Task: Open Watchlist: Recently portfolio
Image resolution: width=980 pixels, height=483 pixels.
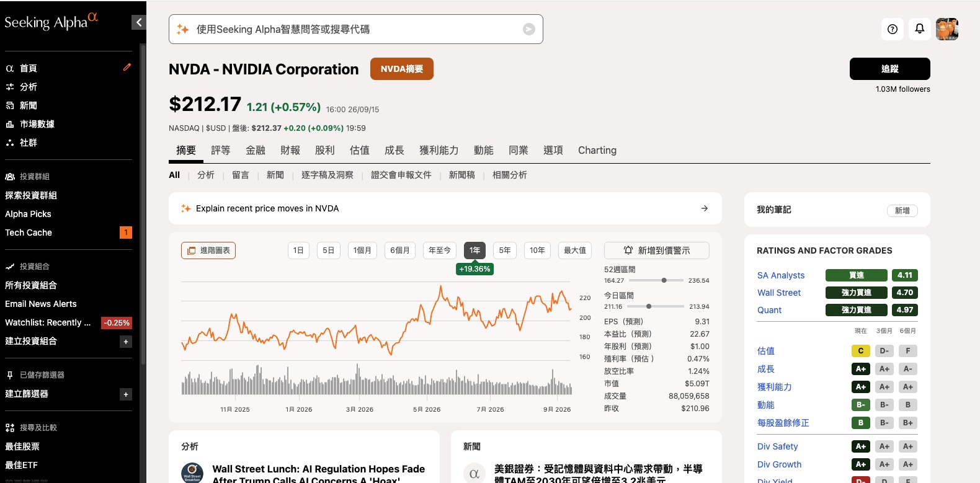Action: (48, 322)
